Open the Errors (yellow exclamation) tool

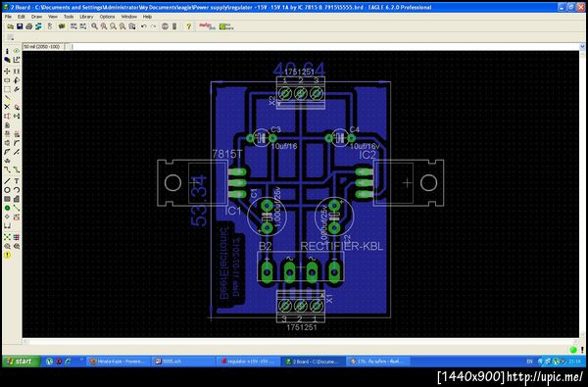[x=7, y=256]
